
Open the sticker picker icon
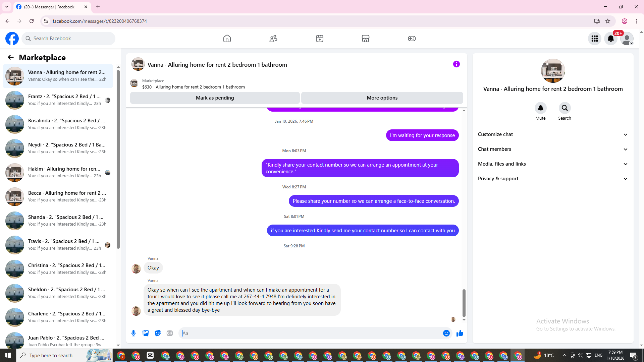point(158,333)
